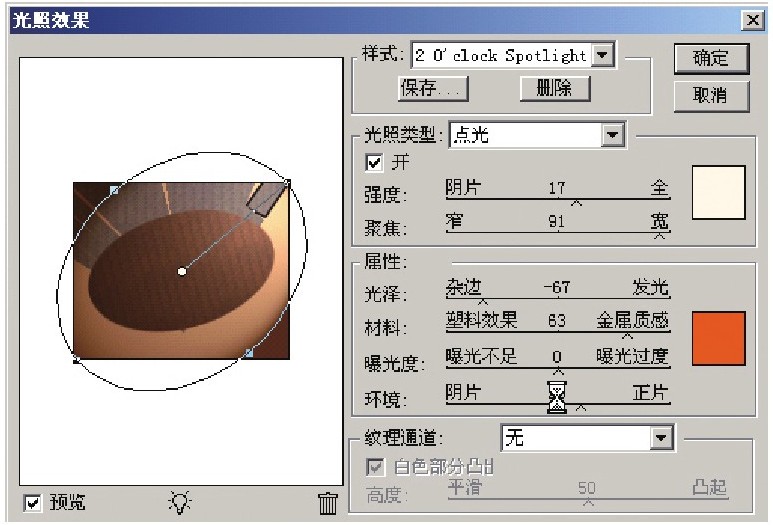
Task: Click the 曝光不足 label
Action: (x=481, y=355)
